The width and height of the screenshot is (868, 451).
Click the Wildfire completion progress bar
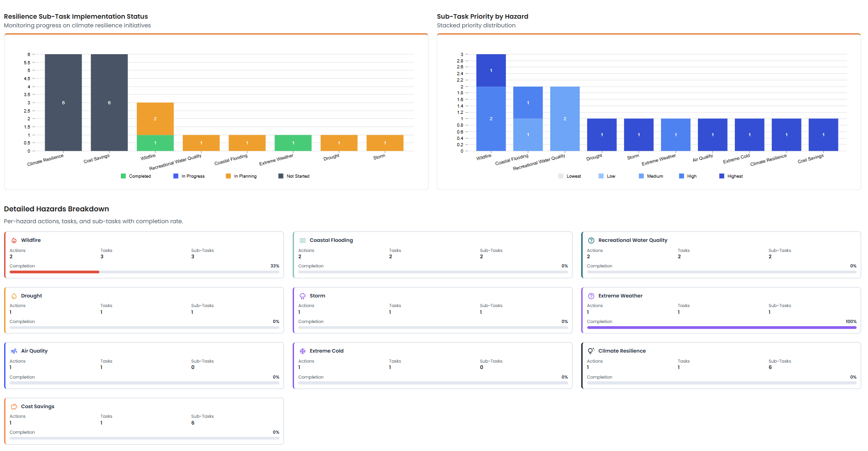(x=145, y=272)
